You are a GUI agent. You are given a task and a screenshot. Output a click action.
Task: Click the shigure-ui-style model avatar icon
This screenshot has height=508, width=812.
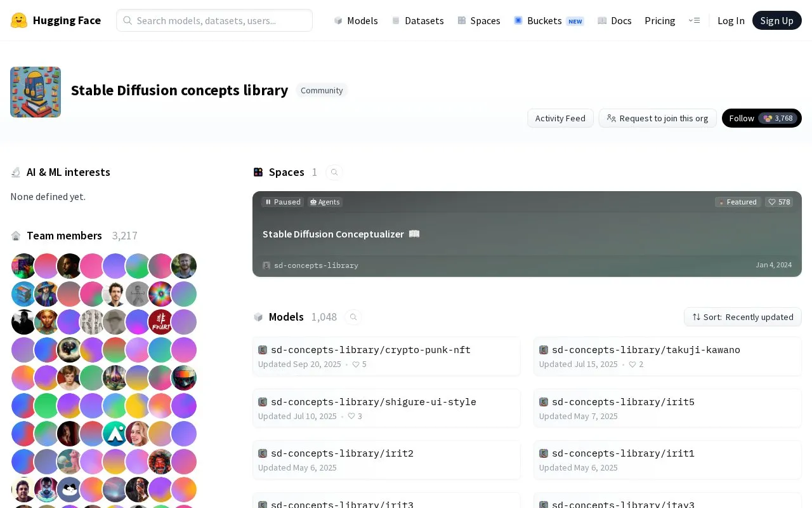coord(263,402)
